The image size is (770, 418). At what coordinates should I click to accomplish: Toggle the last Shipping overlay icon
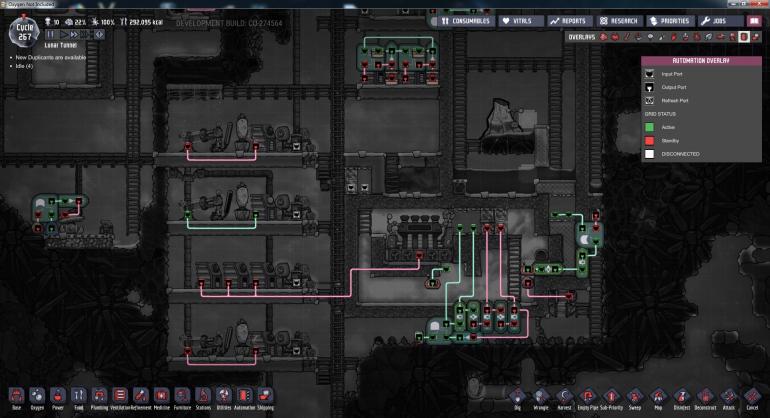(x=755, y=37)
